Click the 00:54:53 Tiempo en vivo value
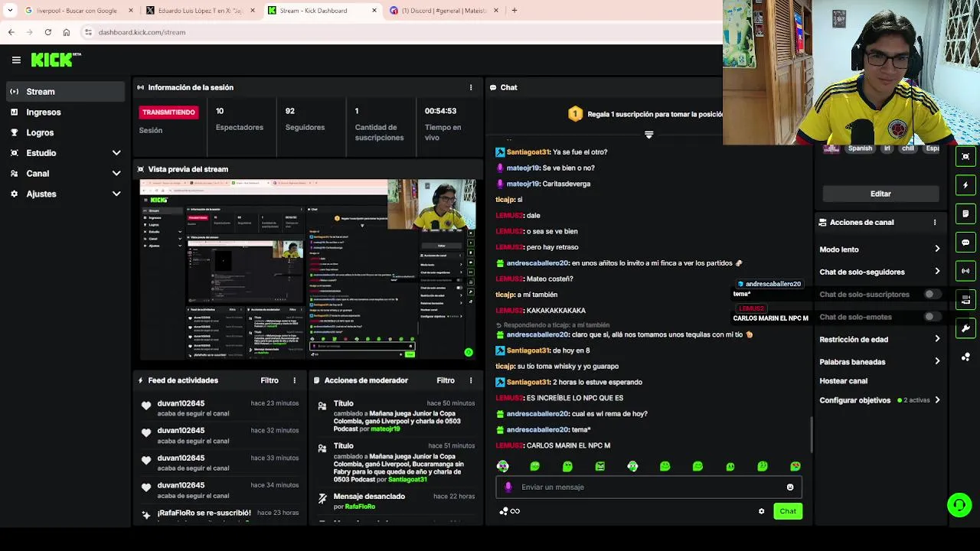980x551 pixels. (x=440, y=111)
